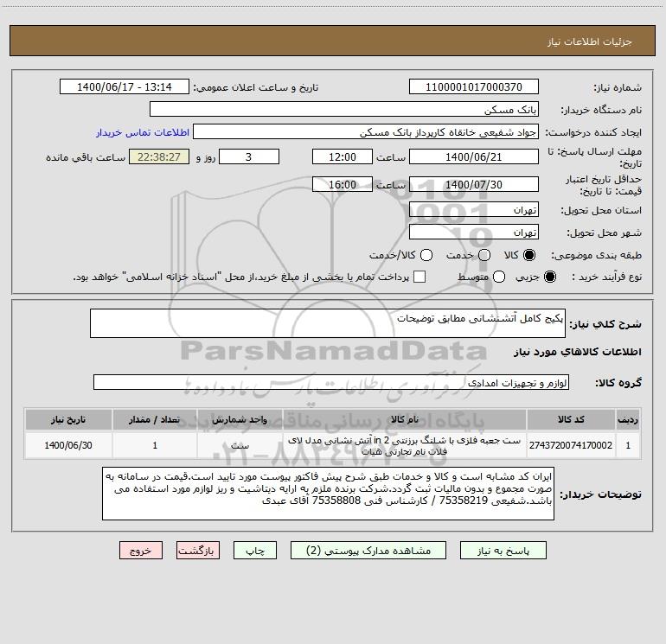Click the نام کالا column header
666x644 pixels.
click(x=405, y=419)
